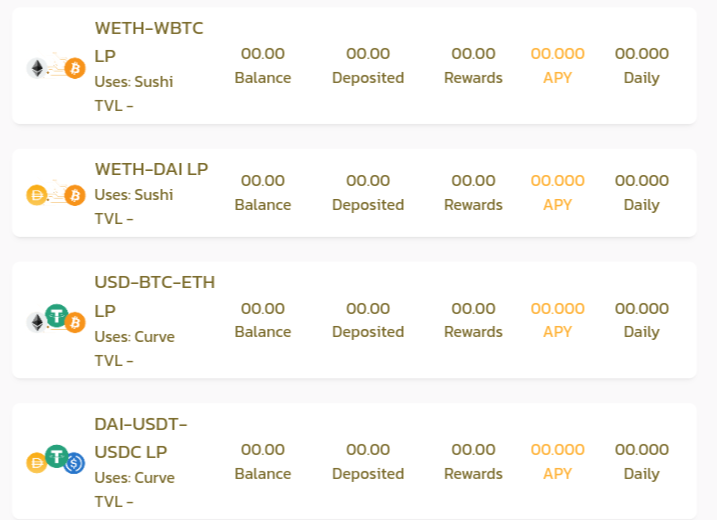Open the WETH-DAI LP pool title

151,169
